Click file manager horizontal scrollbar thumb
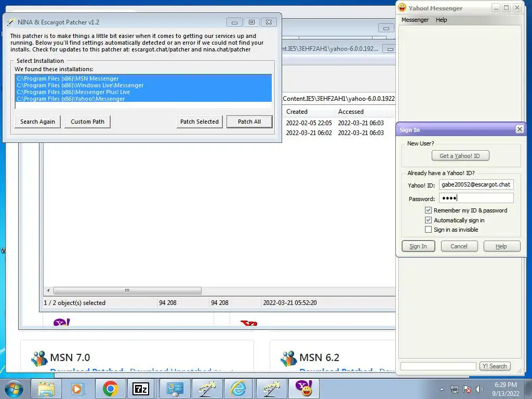The height and width of the screenshot is (399, 532). click(x=127, y=291)
